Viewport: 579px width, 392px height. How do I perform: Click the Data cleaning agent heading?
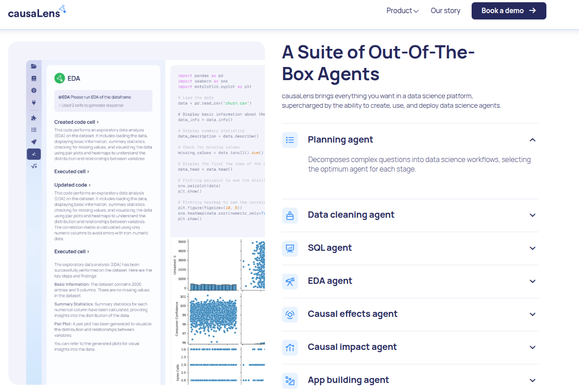tap(351, 215)
